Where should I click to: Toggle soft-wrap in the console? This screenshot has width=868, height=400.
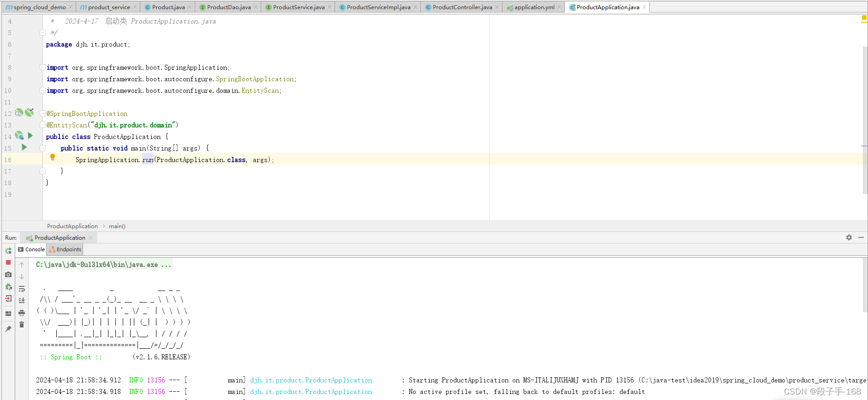tap(22, 289)
